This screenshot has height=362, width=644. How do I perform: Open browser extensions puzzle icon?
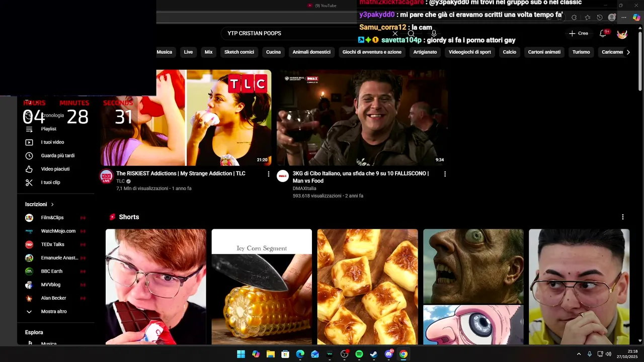tap(574, 18)
